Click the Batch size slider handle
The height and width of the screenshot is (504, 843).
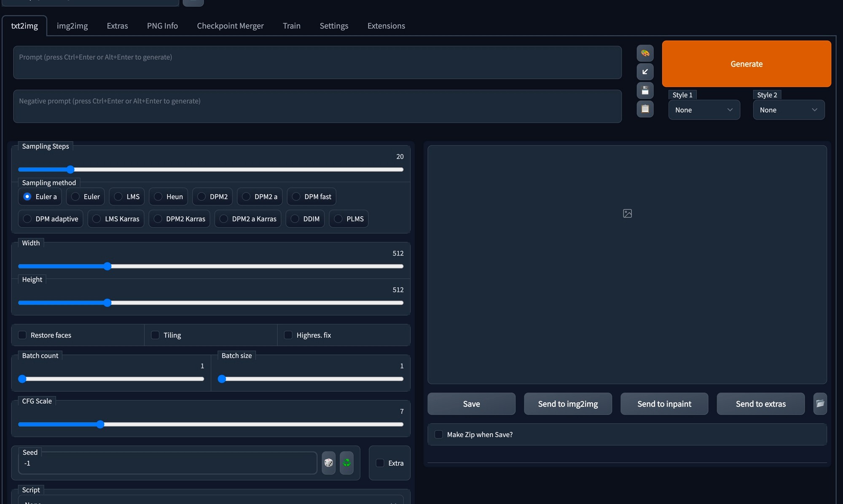(222, 379)
